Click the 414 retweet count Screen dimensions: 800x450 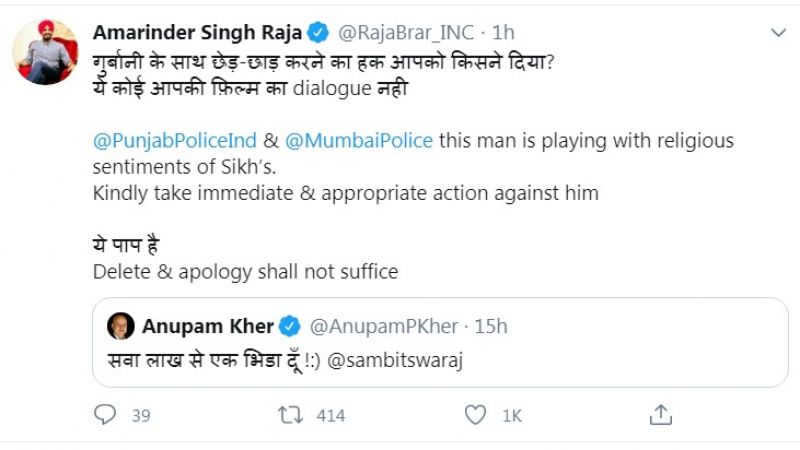coord(330,415)
